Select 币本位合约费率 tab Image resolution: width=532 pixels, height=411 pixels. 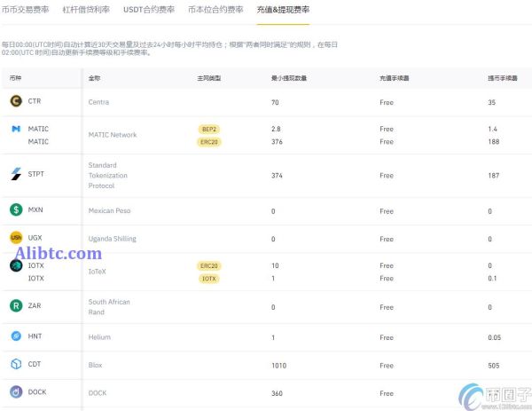[x=215, y=10]
